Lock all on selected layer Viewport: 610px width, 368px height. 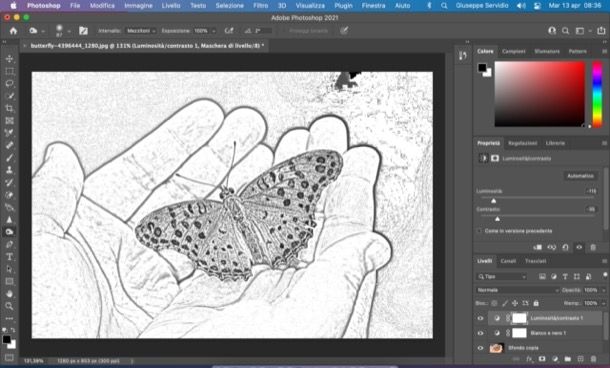[x=536, y=303]
